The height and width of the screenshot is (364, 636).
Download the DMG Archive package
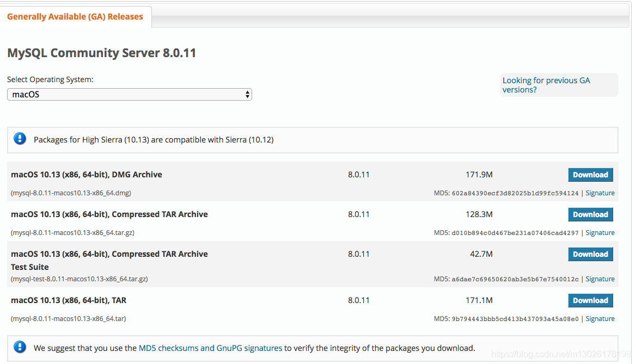(590, 175)
